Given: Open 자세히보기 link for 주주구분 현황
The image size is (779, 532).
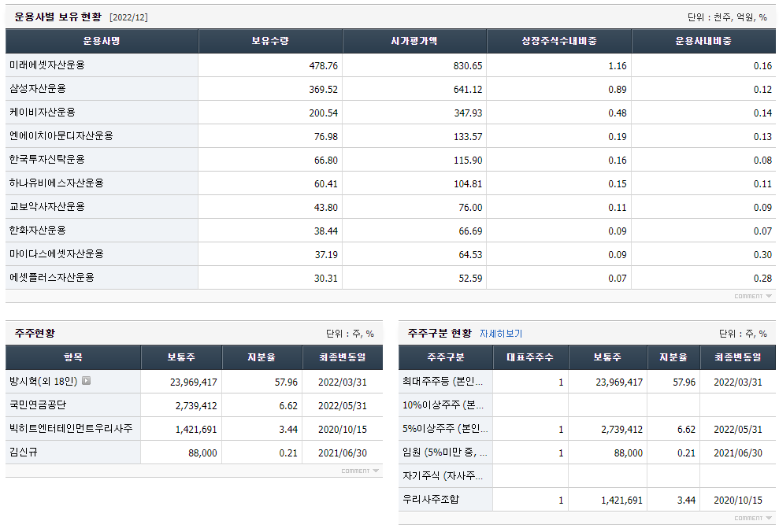Looking at the screenshot, I should pos(500,334).
